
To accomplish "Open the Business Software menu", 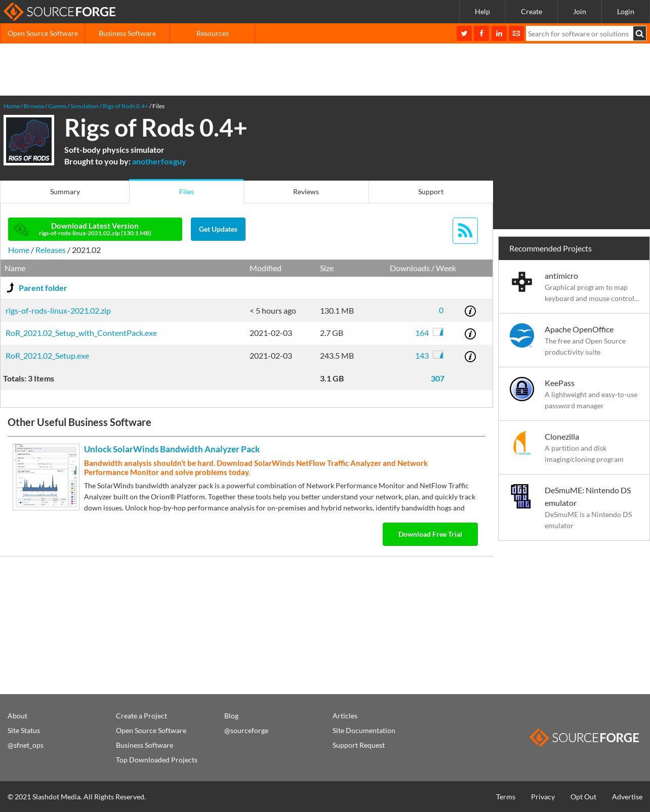I will [x=127, y=33].
